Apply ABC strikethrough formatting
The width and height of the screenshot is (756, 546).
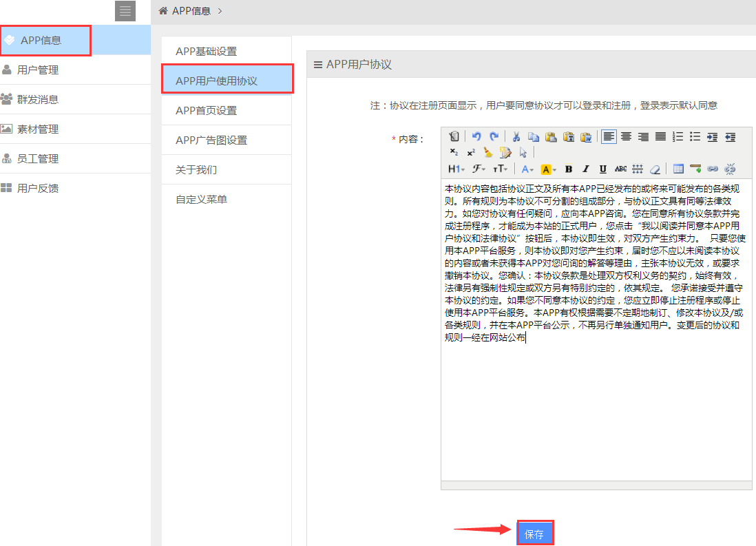tap(620, 169)
